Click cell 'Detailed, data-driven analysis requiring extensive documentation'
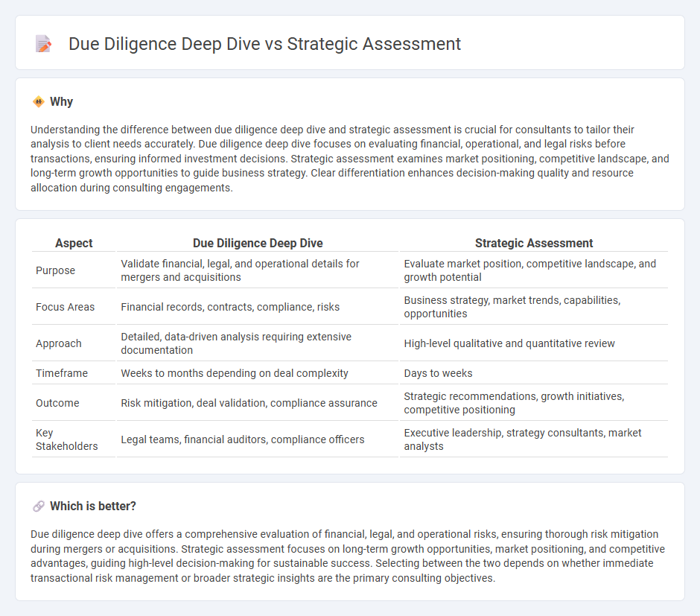Image resolution: width=700 pixels, height=616 pixels. 258,343
